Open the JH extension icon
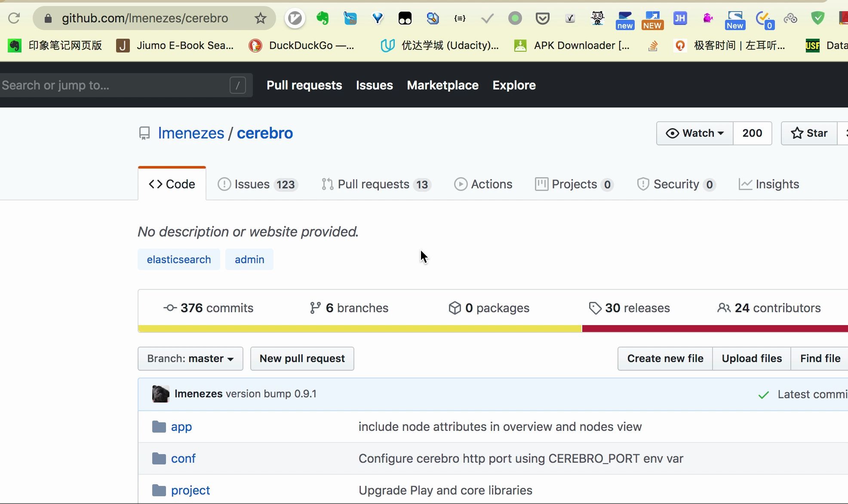This screenshot has height=504, width=848. click(x=680, y=18)
